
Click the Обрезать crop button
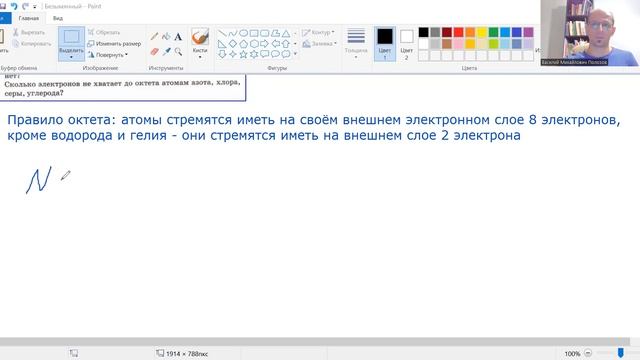104,32
